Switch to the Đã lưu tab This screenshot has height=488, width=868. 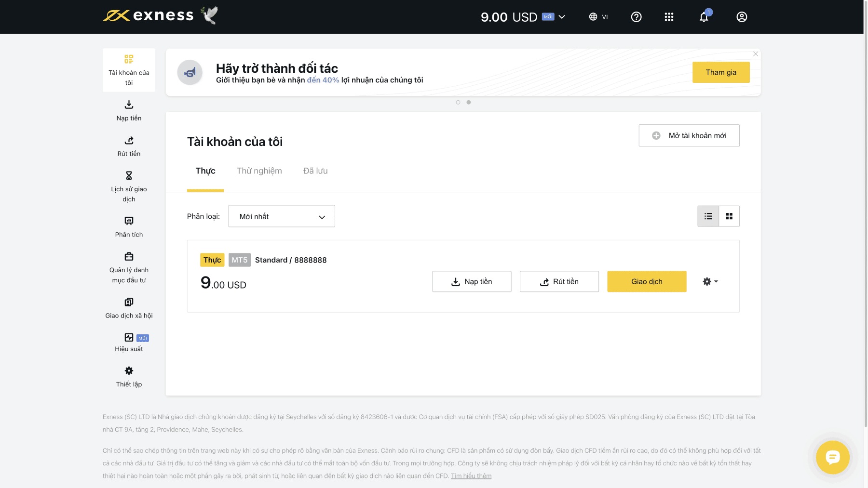click(315, 171)
